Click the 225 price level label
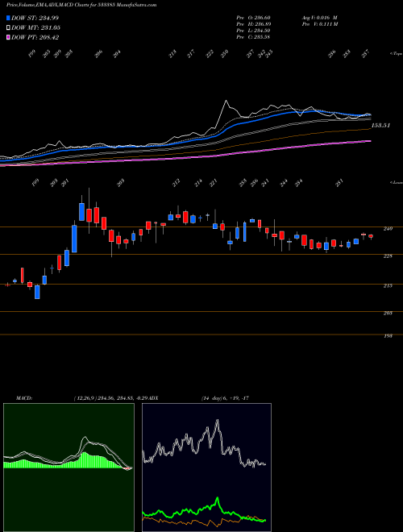Viewport: 403px width, 532px height. pos(388,256)
